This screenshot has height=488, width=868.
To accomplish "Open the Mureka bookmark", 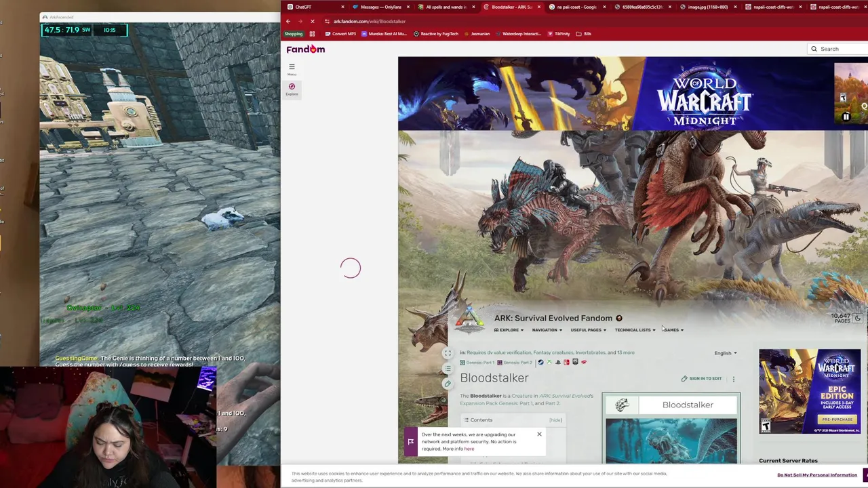I will [384, 34].
